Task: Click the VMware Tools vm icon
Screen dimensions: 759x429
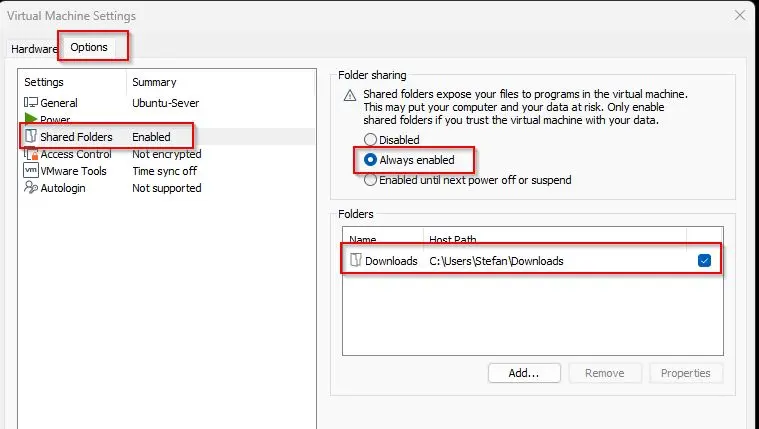Action: [x=30, y=171]
